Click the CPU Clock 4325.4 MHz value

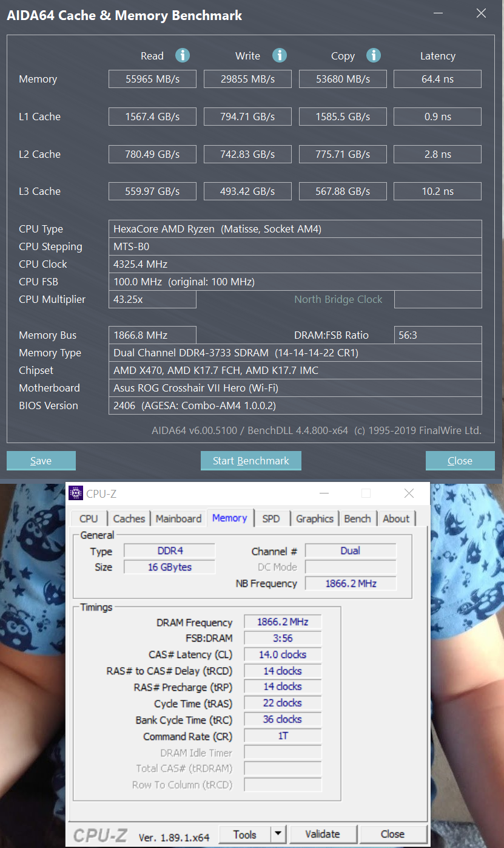coord(295,264)
